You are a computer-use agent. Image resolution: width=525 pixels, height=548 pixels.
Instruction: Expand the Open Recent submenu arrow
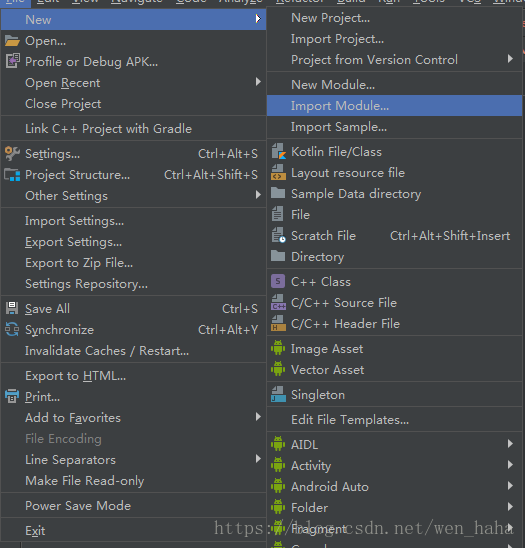pyautogui.click(x=258, y=82)
